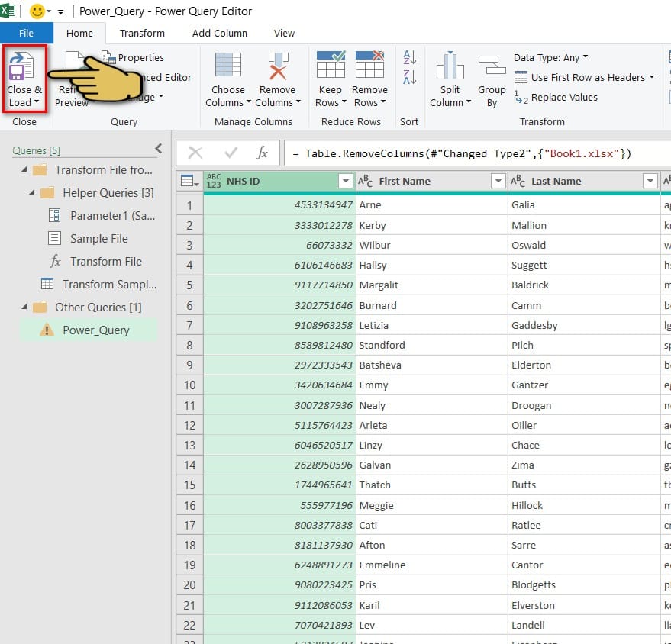Open the Close & Load dropdown arrow
The width and height of the screenshot is (671, 644).
(37, 101)
